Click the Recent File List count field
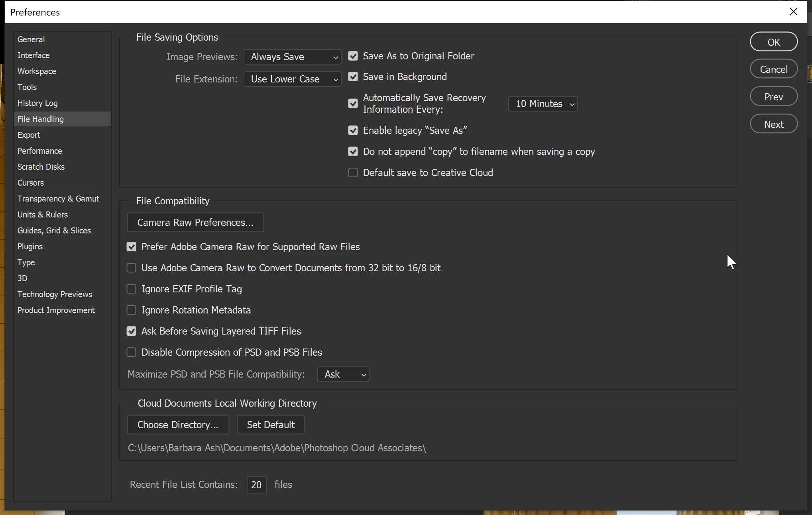 [256, 485]
